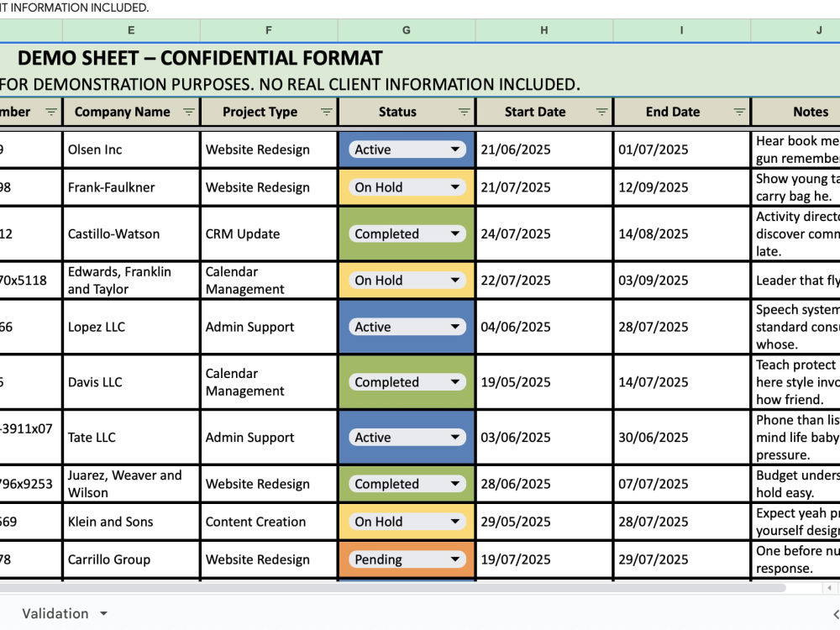840x630 pixels.
Task: Open the Start Date column filter icon
Action: point(601,112)
